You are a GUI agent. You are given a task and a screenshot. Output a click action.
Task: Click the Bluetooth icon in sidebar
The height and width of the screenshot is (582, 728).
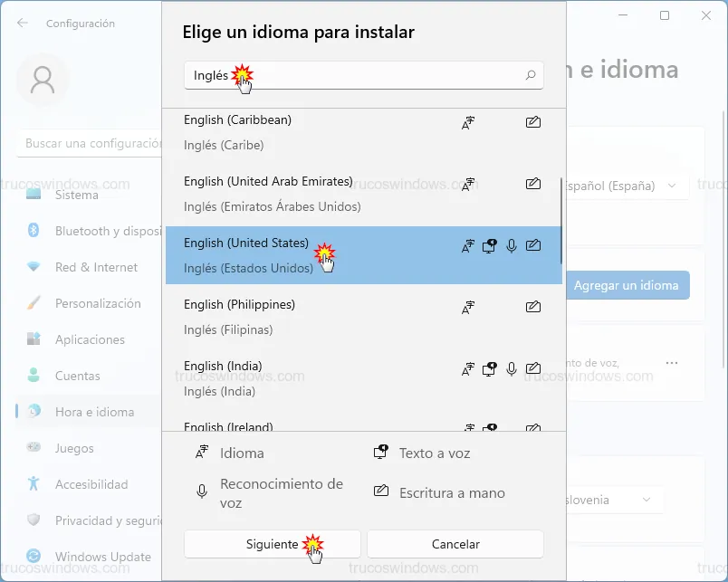(34, 231)
